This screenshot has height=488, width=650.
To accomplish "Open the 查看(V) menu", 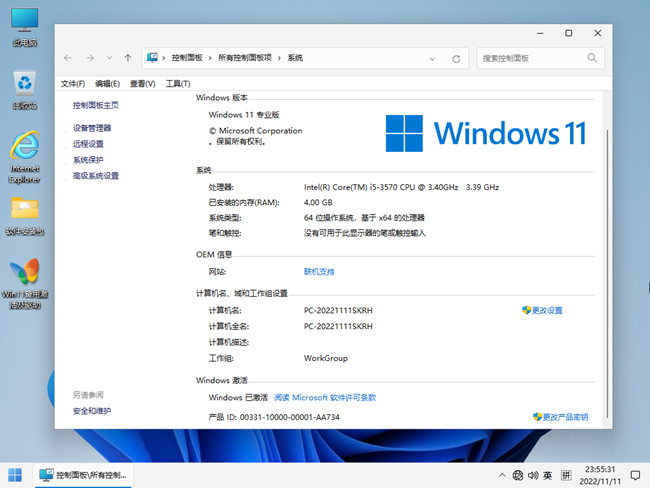I will pos(143,84).
